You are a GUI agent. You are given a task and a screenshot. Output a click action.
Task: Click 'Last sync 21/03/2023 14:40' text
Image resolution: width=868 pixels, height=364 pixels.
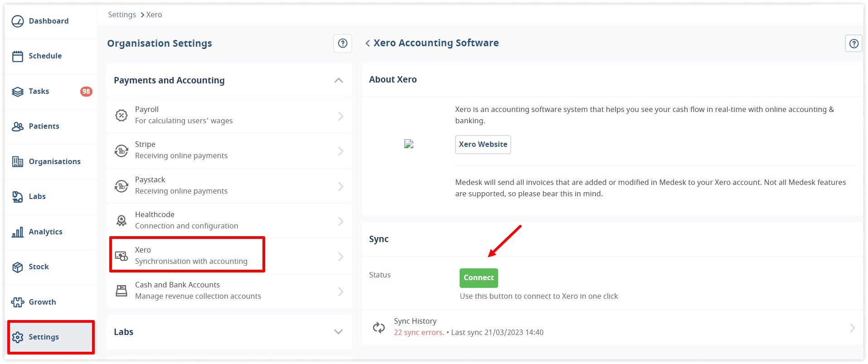point(497,332)
